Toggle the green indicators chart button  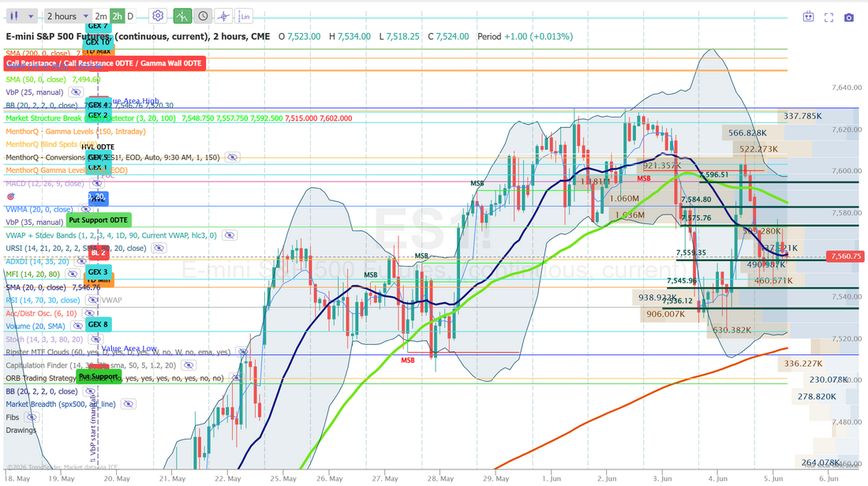(182, 16)
